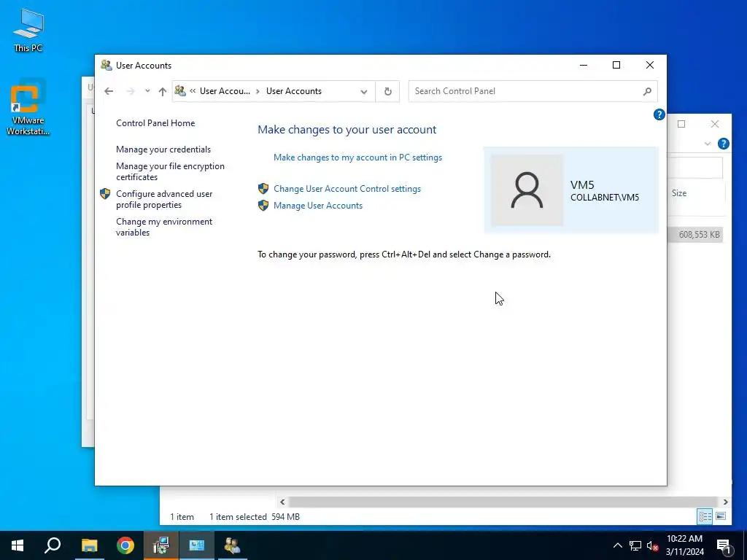This screenshot has height=560, width=747.
Task: Click shield icon beside Configure advanced profile
Action: click(x=105, y=194)
